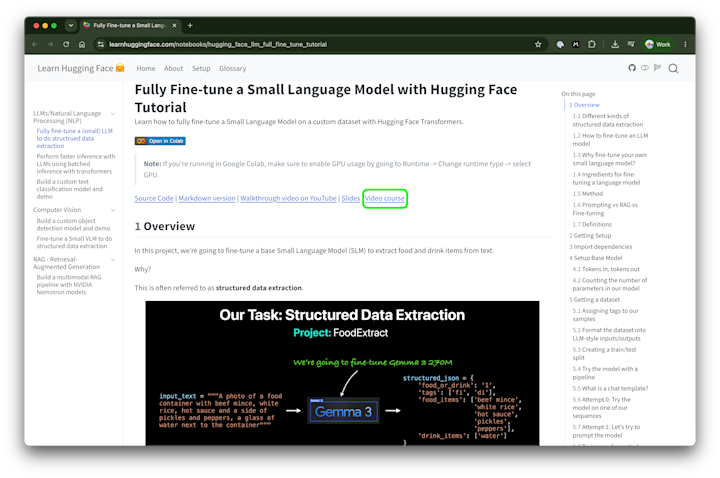The image size is (720, 478).
Task: Toggle dark mode switch in navbar
Action: click(x=645, y=68)
